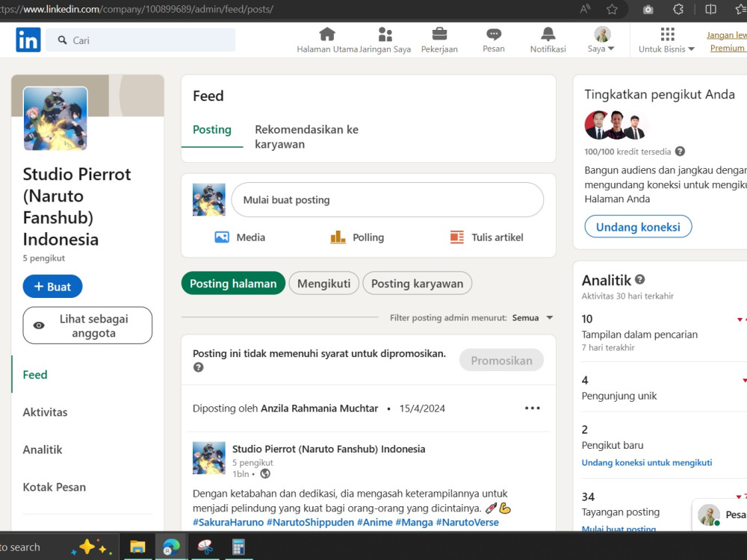747x560 pixels.
Task: Select the Mengikuti filter pill
Action: pos(324,283)
